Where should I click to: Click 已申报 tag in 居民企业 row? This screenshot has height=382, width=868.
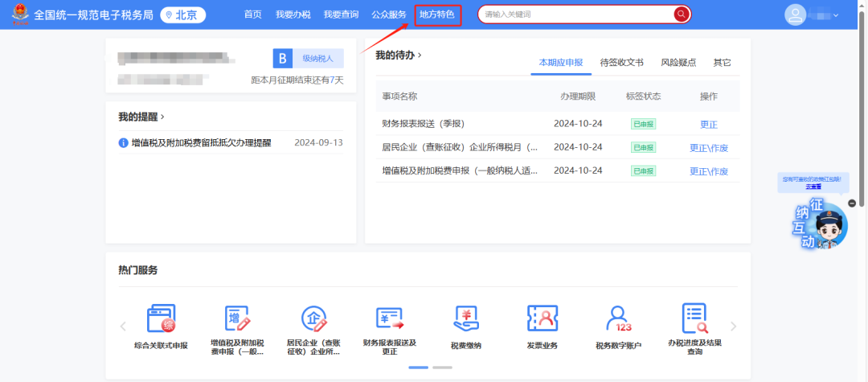643,147
